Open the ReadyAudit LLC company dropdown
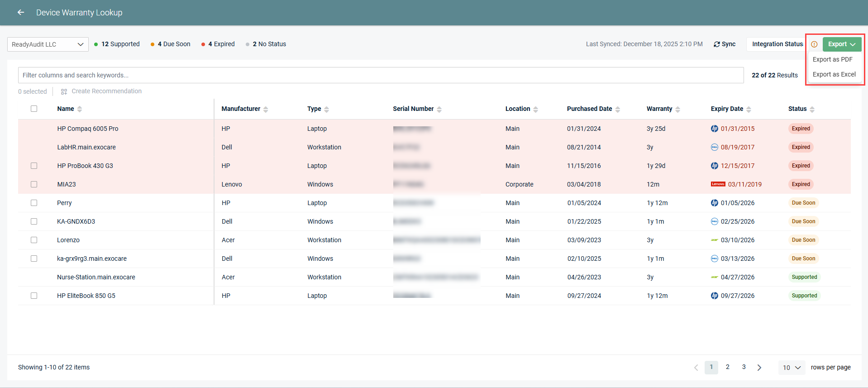 click(x=48, y=44)
